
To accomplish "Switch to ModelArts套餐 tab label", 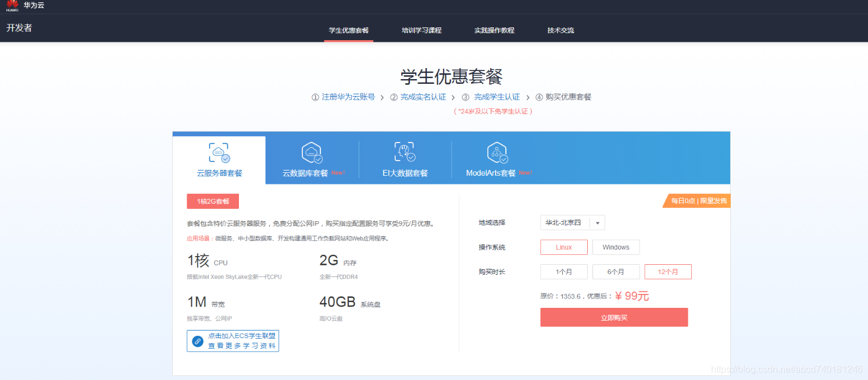I will click(x=491, y=173).
